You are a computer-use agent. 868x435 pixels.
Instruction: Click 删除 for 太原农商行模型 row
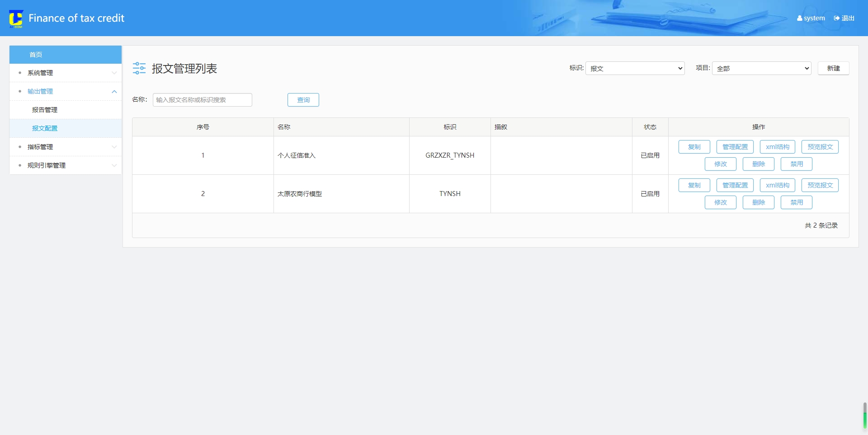[759, 202]
